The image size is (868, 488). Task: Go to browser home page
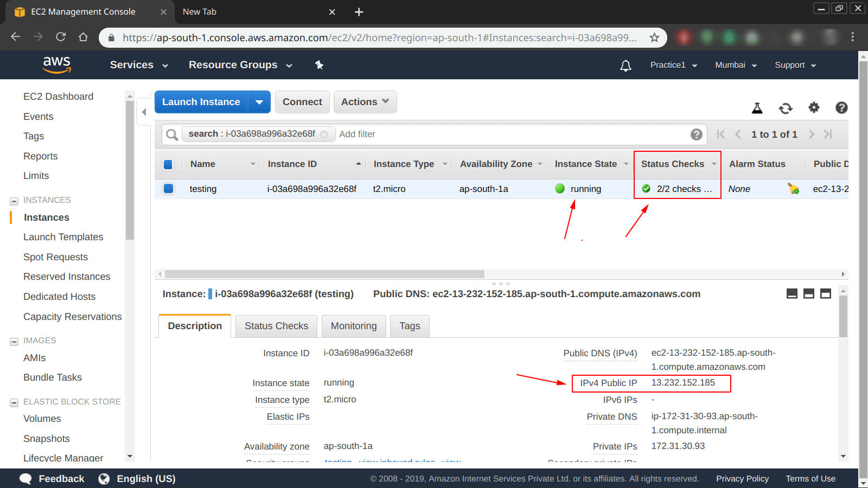point(83,37)
